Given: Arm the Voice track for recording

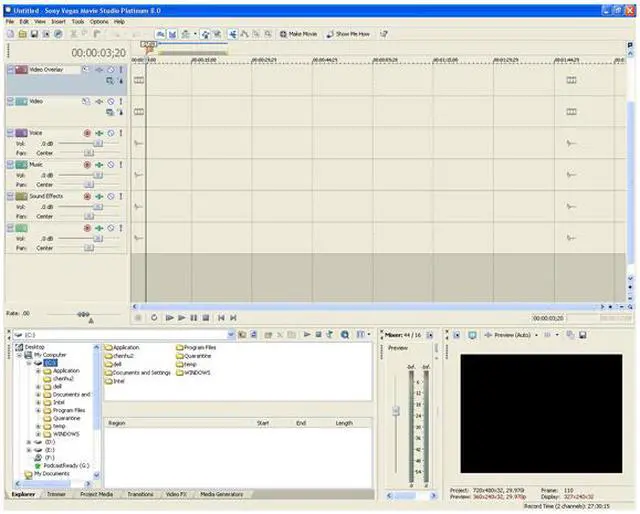Looking at the screenshot, I should (x=87, y=133).
